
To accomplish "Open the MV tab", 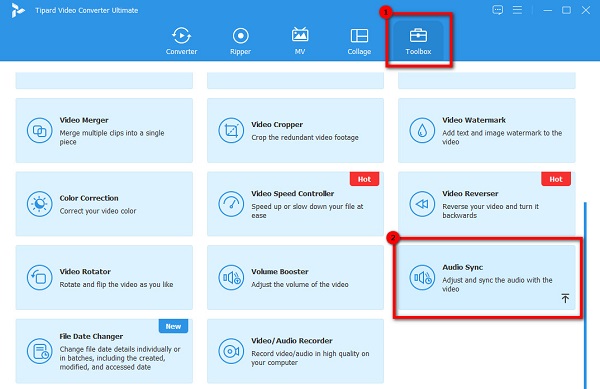I will 300,41.
